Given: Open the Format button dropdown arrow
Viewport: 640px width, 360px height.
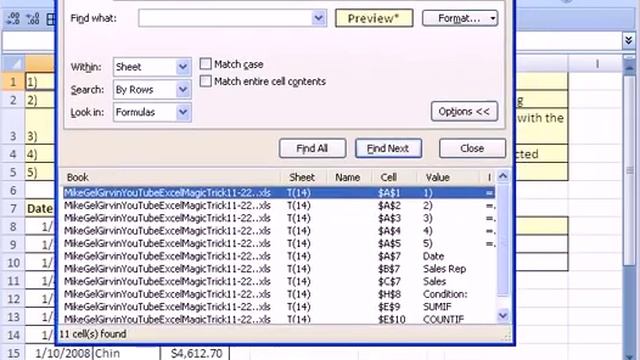Looking at the screenshot, I should (x=493, y=18).
